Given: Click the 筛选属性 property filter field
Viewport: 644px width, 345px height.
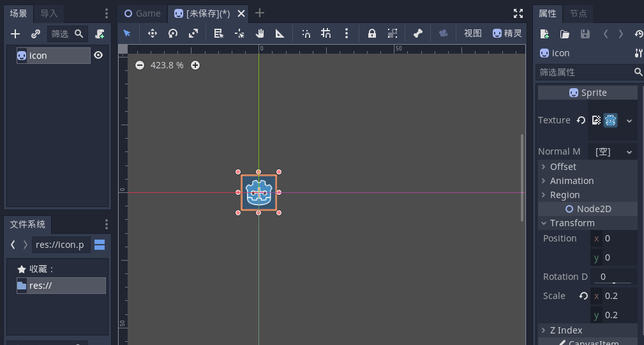Looking at the screenshot, I should tap(589, 72).
